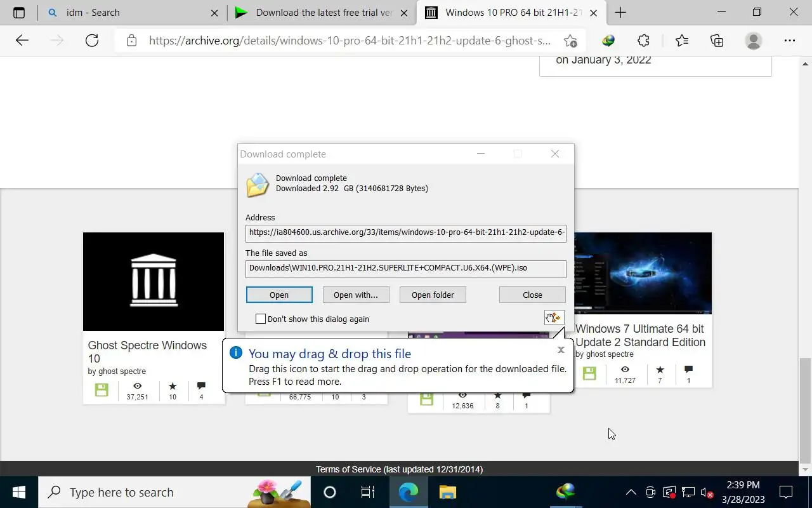Click Microsoft Edge taskbar icon
The width and height of the screenshot is (812, 508).
(x=408, y=492)
